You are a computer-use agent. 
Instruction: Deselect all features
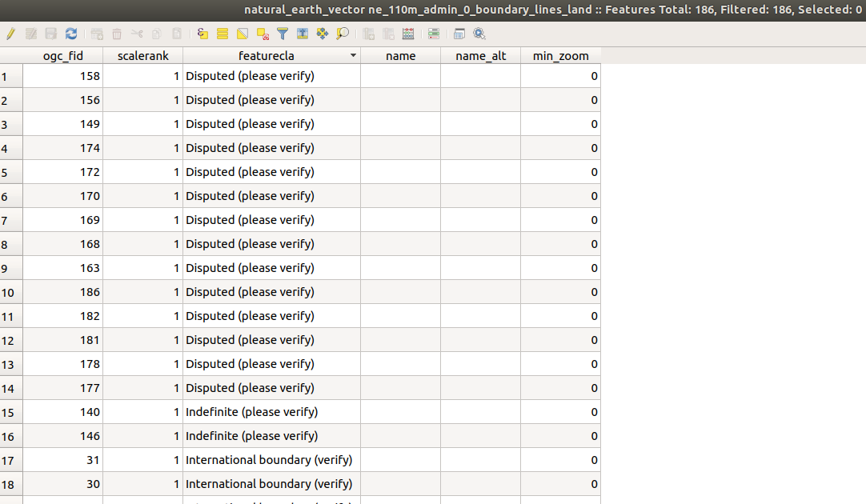click(263, 34)
